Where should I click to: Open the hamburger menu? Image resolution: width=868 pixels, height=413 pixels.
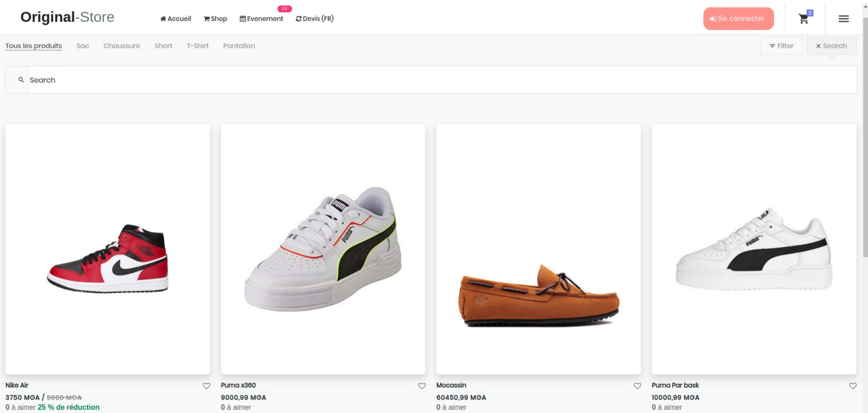pos(844,19)
